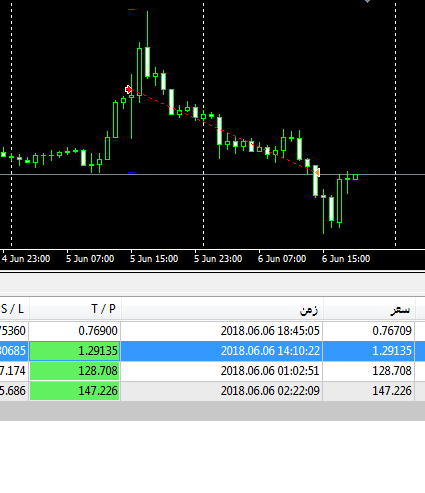425x493 pixels.
Task: Select the row timed 2018.06.06 18:45:05
Action: [x=212, y=331]
